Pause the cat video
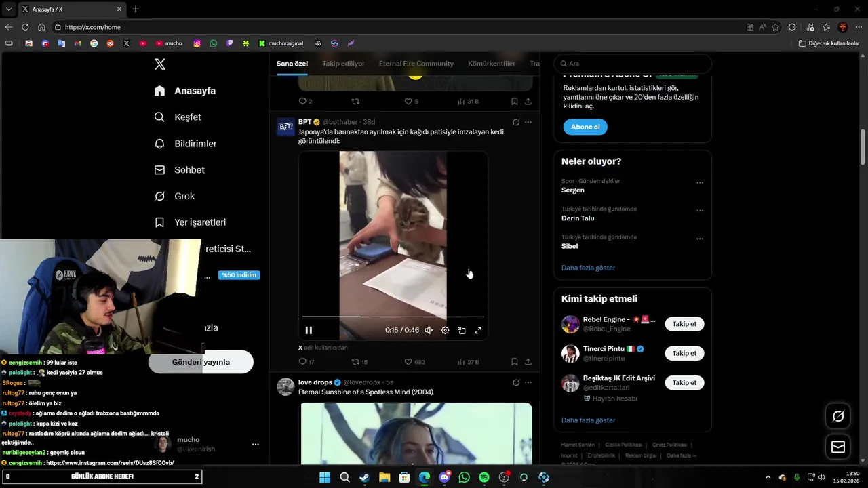868x488 pixels. pyautogui.click(x=309, y=330)
